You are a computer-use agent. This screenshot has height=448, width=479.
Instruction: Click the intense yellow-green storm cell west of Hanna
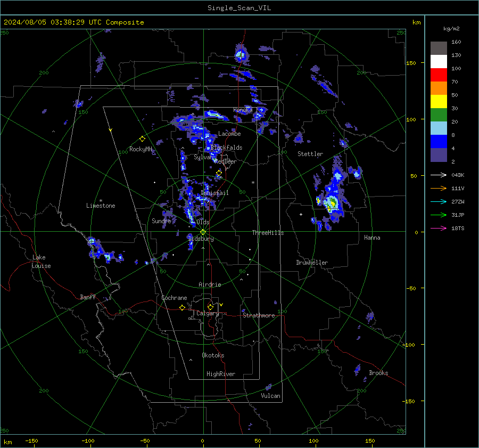tap(332, 203)
